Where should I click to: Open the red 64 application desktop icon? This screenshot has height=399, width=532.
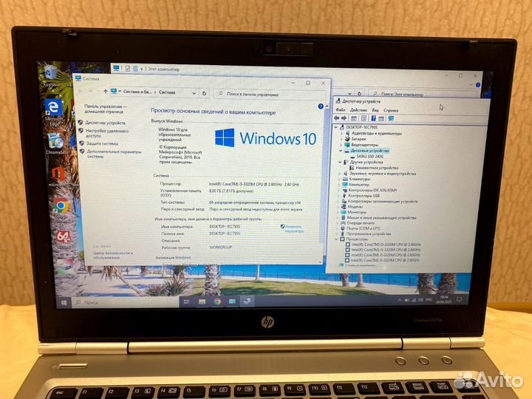63,239
